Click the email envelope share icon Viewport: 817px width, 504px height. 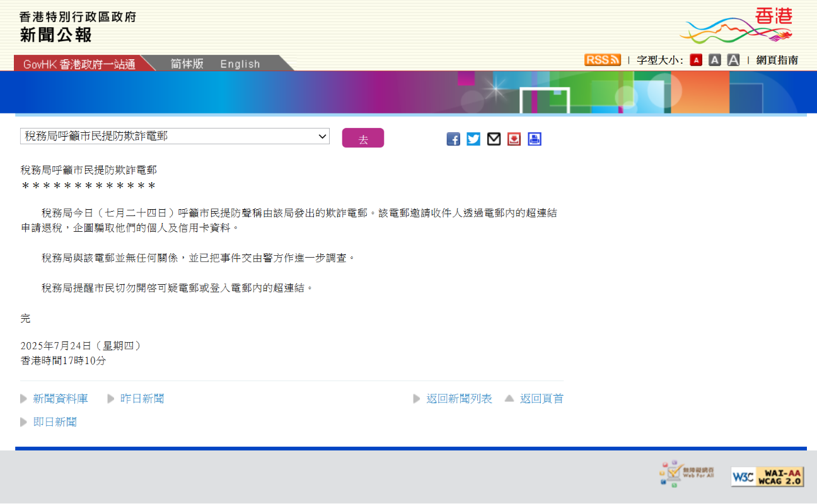tap(494, 139)
